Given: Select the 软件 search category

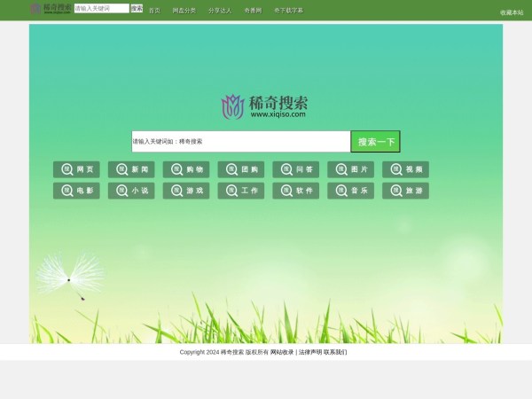Looking at the screenshot, I should pyautogui.click(x=295, y=191).
